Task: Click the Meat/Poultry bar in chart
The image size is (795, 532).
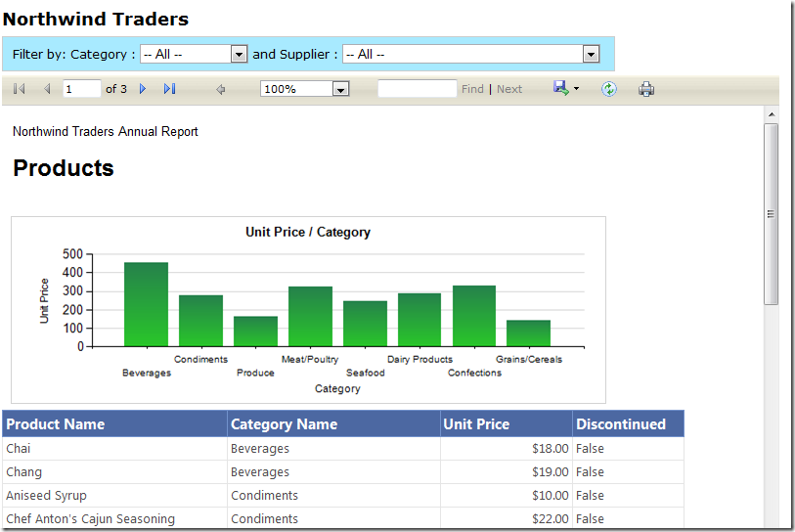Action: coord(310,317)
